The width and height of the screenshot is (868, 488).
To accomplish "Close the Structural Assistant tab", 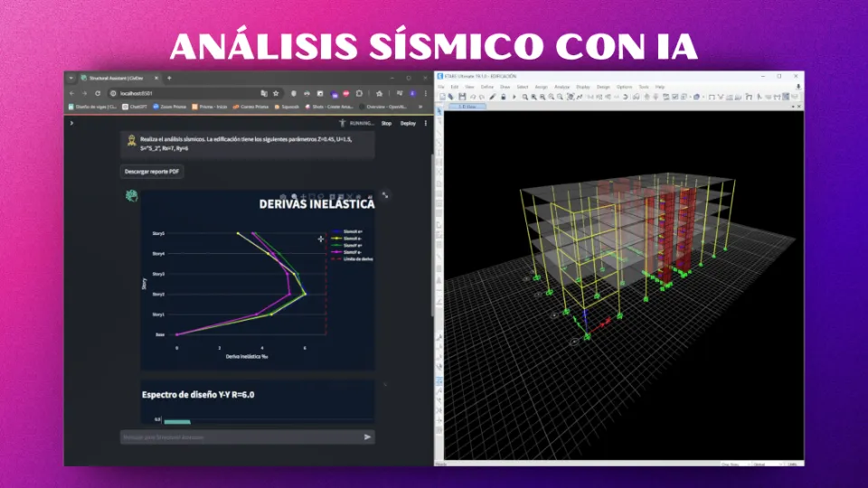I will coord(156,78).
